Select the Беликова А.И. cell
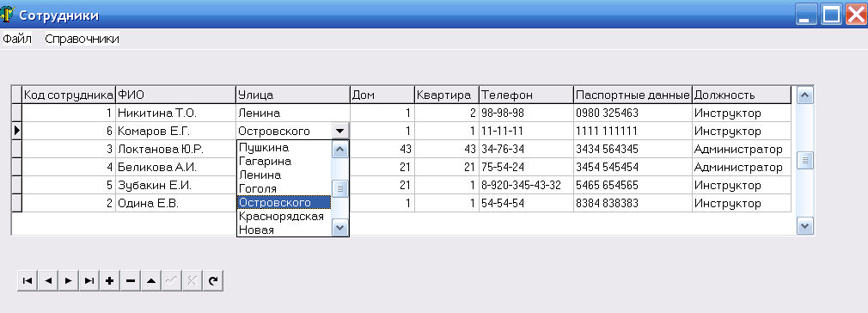 point(175,168)
